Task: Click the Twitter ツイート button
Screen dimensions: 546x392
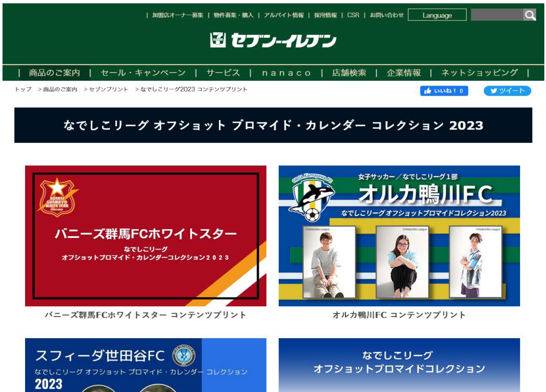Action: click(x=507, y=91)
